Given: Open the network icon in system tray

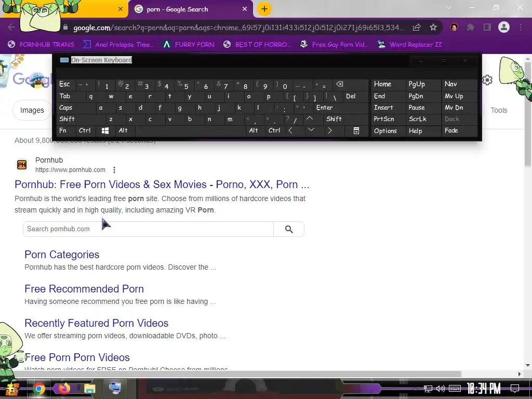Looking at the screenshot, I should tap(428, 389).
